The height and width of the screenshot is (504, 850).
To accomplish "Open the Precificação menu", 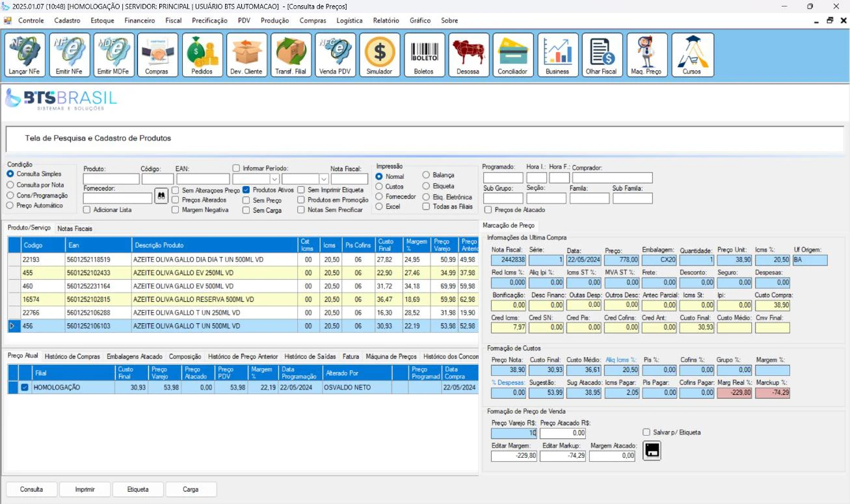I will pos(209,21).
